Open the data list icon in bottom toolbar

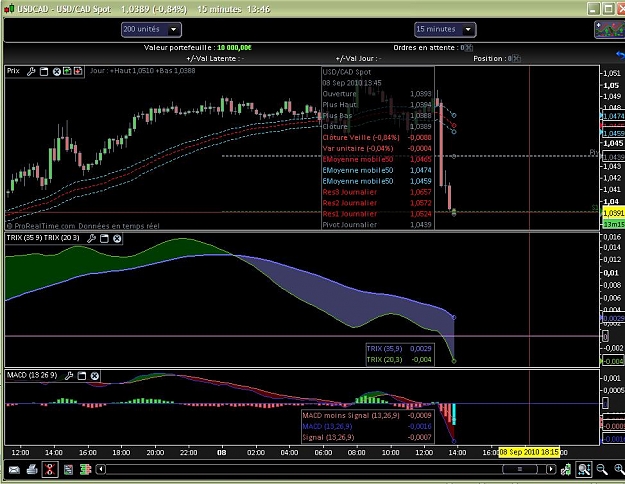68,470
